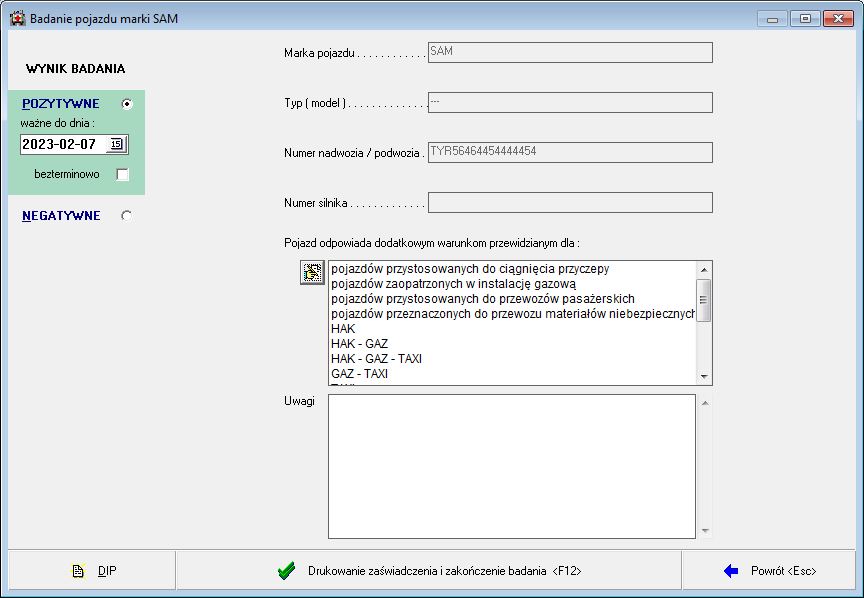This screenshot has width=864, height=598.
Task: Click into the Uwagi remarks text area
Action: (511, 466)
